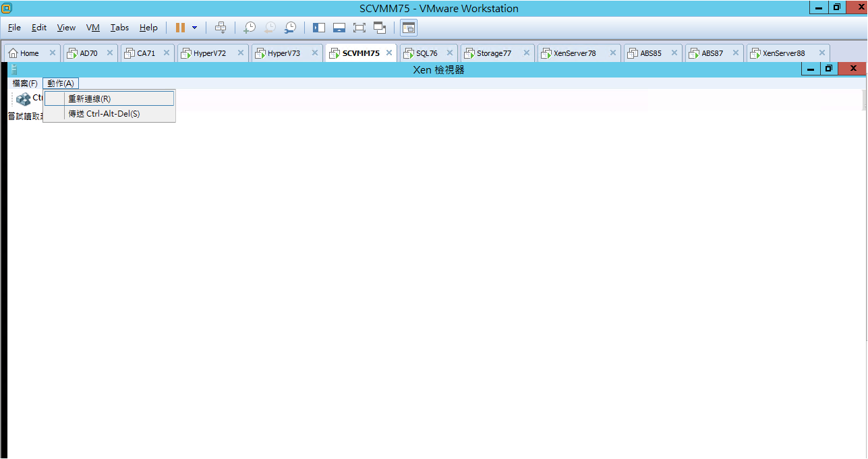Close the VMware Workstation window
This screenshot has height=459, width=868.
(857, 7)
